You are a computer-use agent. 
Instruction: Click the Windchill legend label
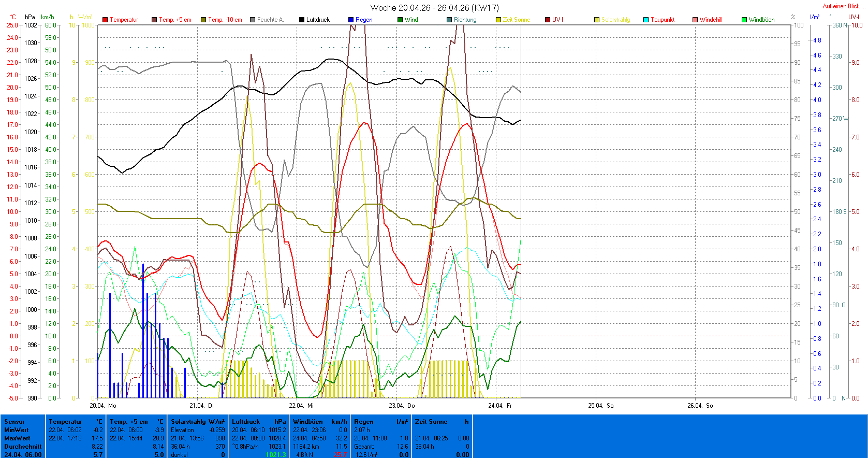pos(711,20)
